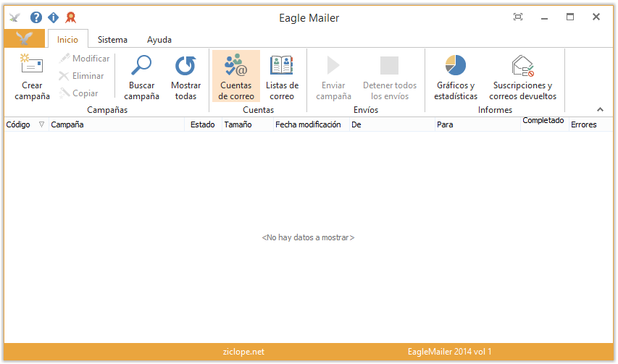
Task: Open Suscripciones y correos devueltos
Action: pos(522,77)
